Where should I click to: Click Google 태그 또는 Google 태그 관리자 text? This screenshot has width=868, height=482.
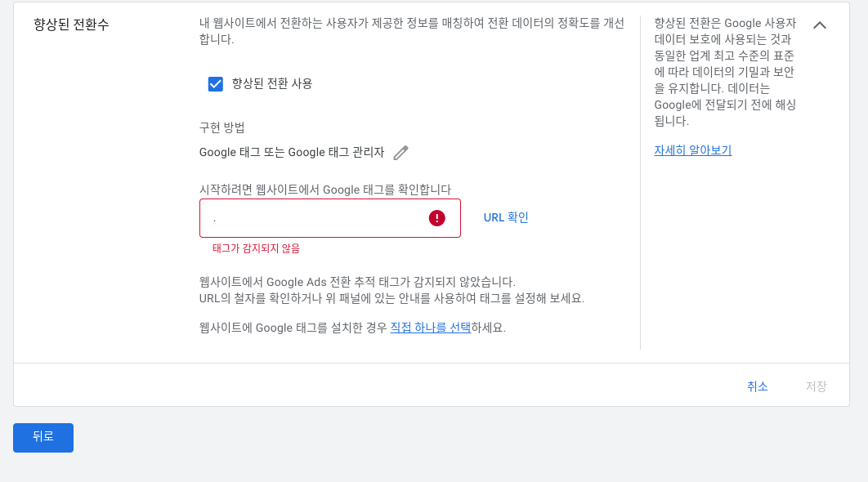coord(291,152)
